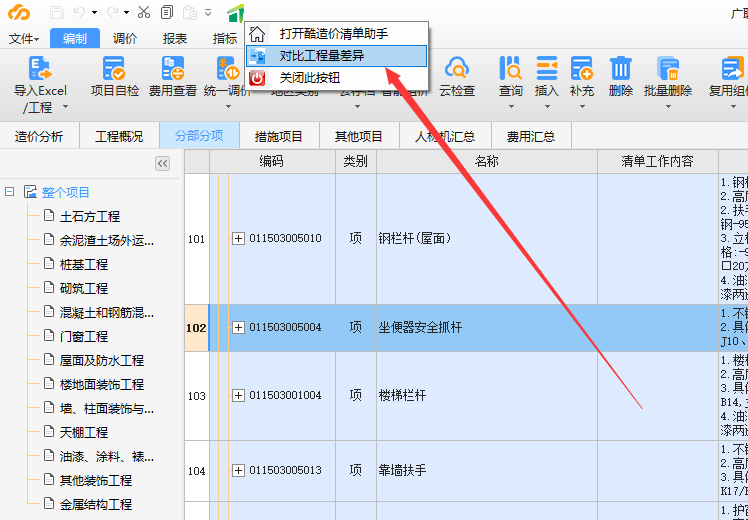Expand row 011503005010 钢栏杆 with plus box
748x520 pixels.
(238, 239)
